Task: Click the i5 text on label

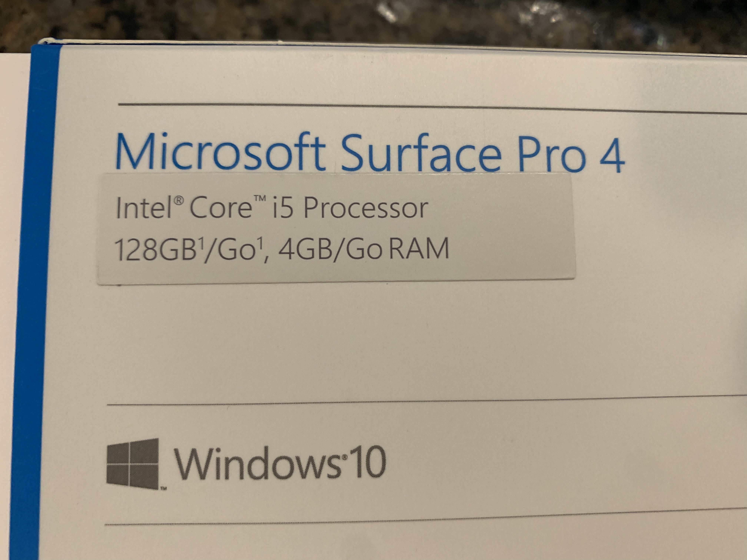Action: (282, 207)
